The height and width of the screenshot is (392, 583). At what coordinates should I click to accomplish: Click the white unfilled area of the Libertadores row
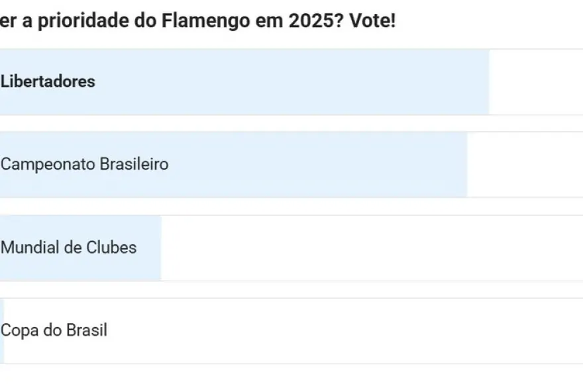pyautogui.click(x=535, y=81)
